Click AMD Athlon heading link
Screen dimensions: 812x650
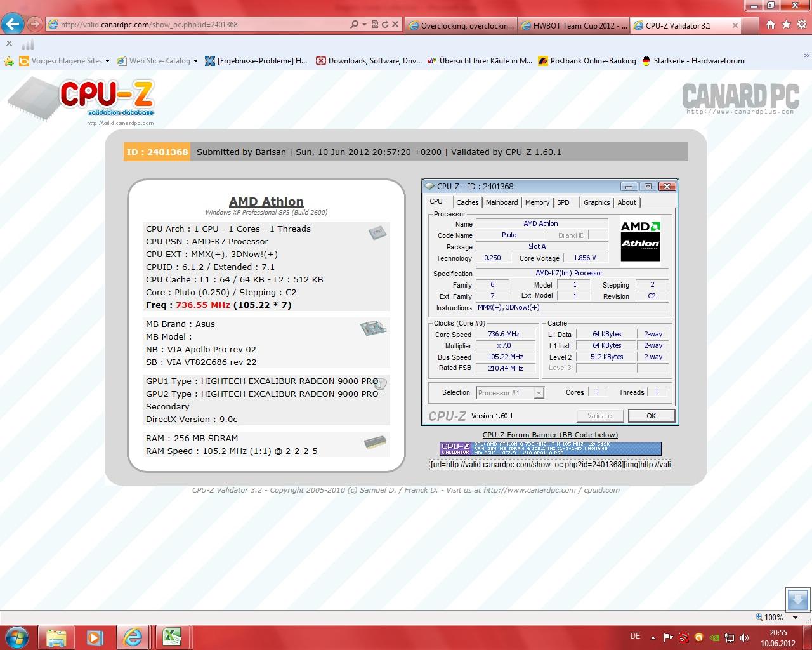[266, 201]
